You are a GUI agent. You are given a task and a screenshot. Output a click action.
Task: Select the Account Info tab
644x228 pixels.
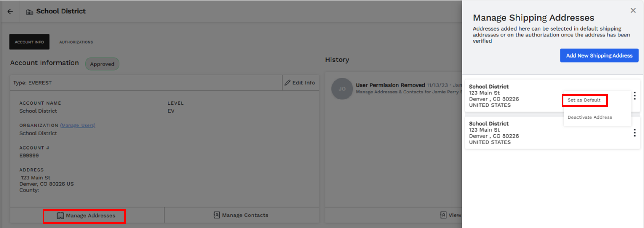click(29, 42)
